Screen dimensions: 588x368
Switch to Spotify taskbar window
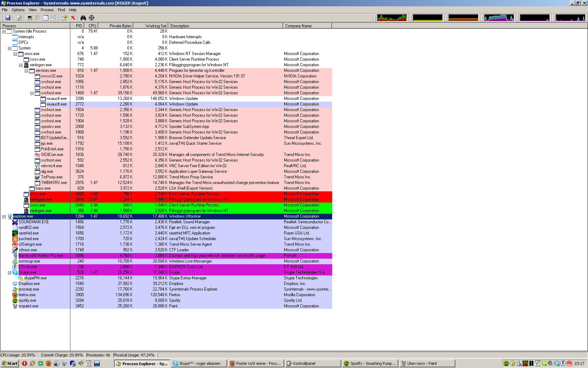point(370,363)
